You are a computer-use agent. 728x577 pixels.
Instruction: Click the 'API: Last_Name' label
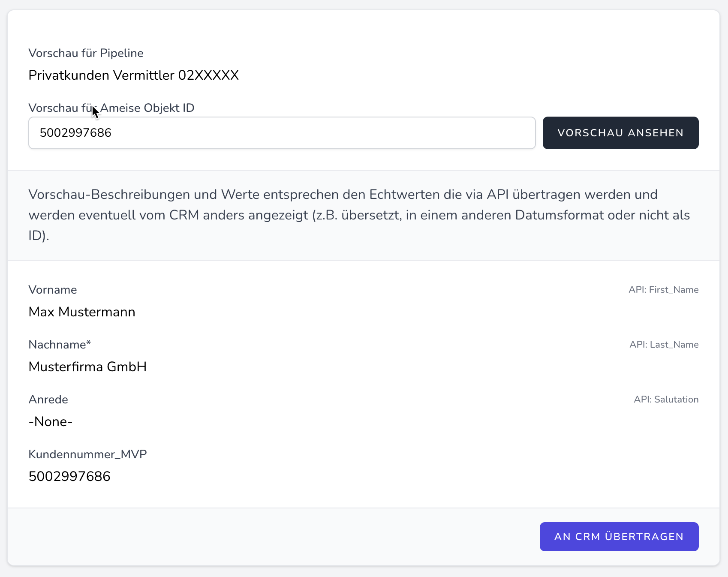(664, 345)
